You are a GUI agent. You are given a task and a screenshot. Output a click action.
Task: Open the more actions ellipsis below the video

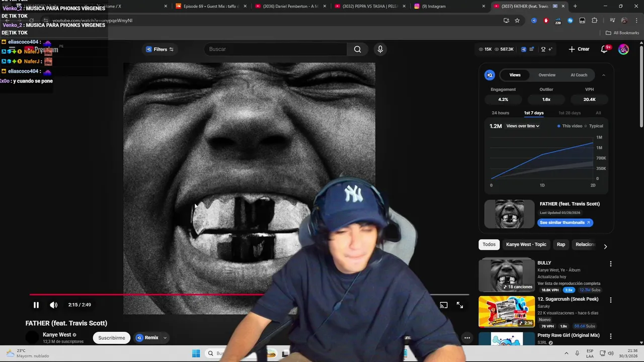click(x=467, y=338)
